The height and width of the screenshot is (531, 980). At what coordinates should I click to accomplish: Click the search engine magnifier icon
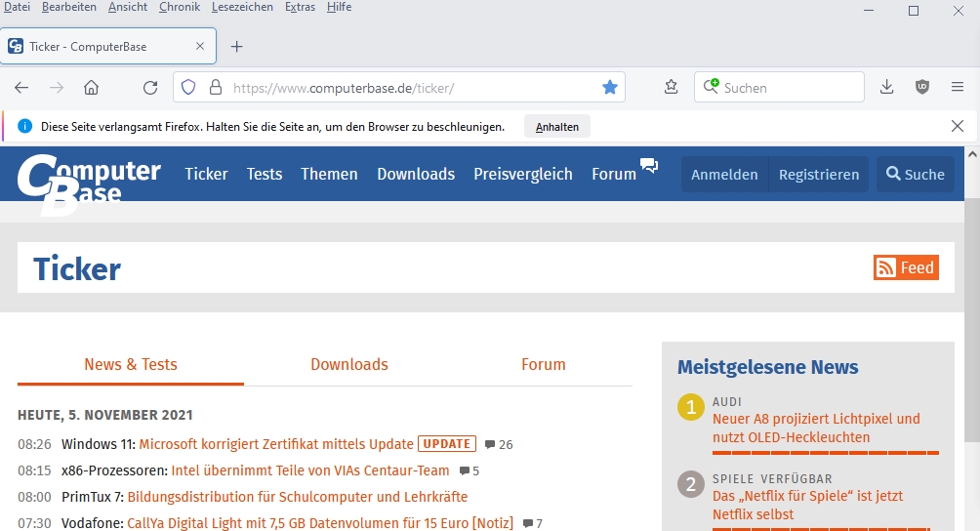tap(711, 87)
